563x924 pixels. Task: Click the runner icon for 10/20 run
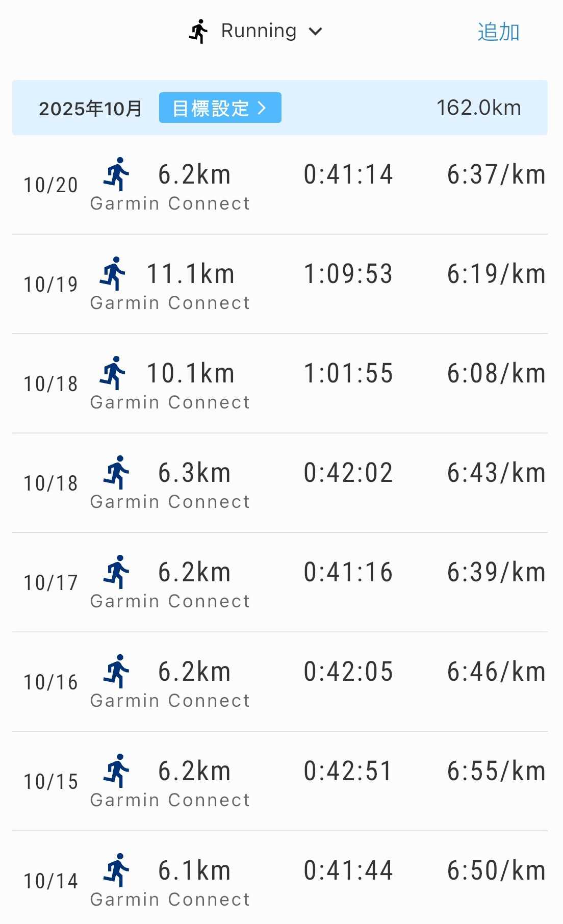point(117,174)
